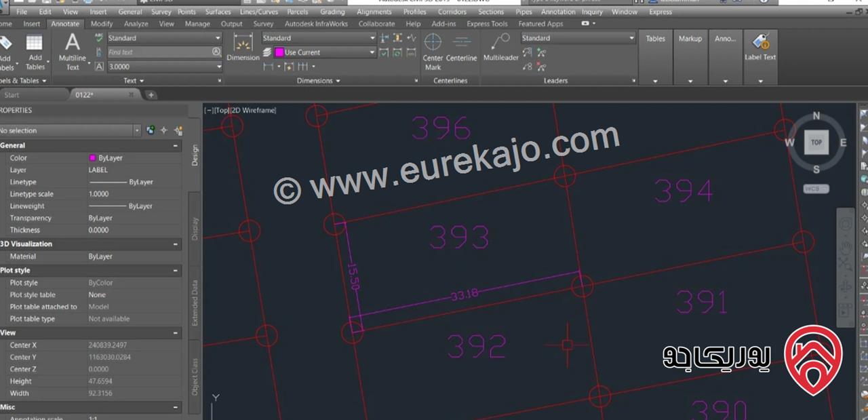Click the Layer value LABEL

click(98, 170)
